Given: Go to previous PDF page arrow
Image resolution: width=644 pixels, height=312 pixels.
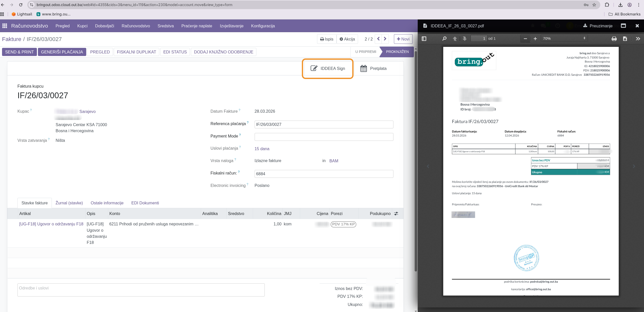Looking at the screenshot, I should [455, 39].
